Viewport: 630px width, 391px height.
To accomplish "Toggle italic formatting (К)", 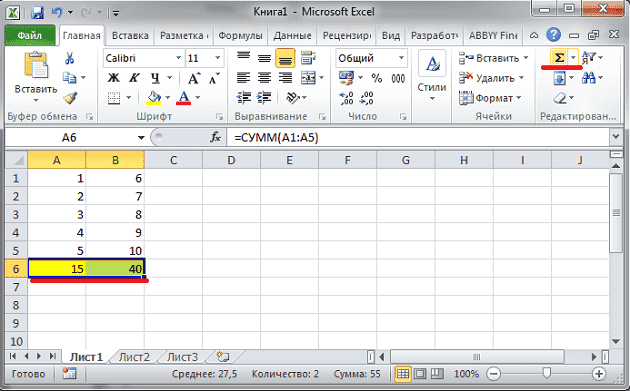I will (134, 78).
